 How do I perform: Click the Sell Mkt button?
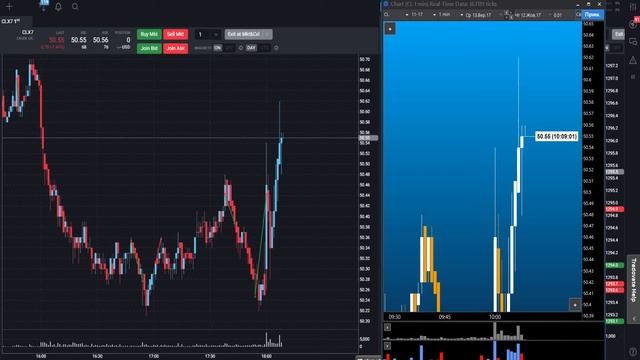[176, 34]
